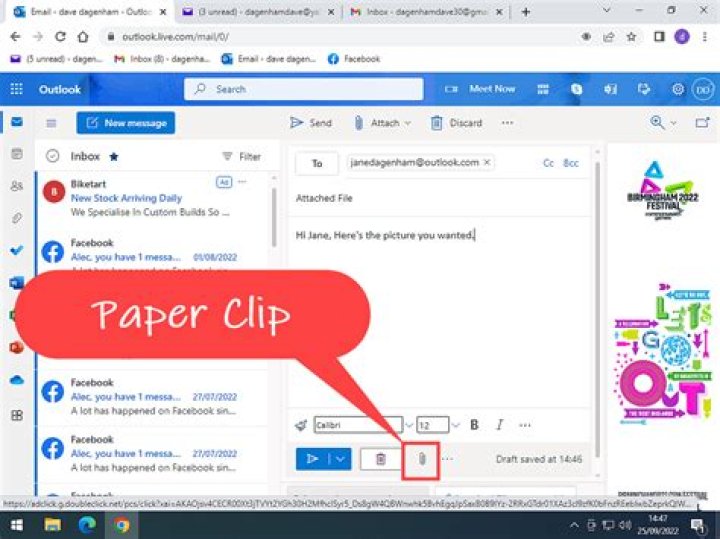Open the taskbar notification center icon

tap(698, 525)
